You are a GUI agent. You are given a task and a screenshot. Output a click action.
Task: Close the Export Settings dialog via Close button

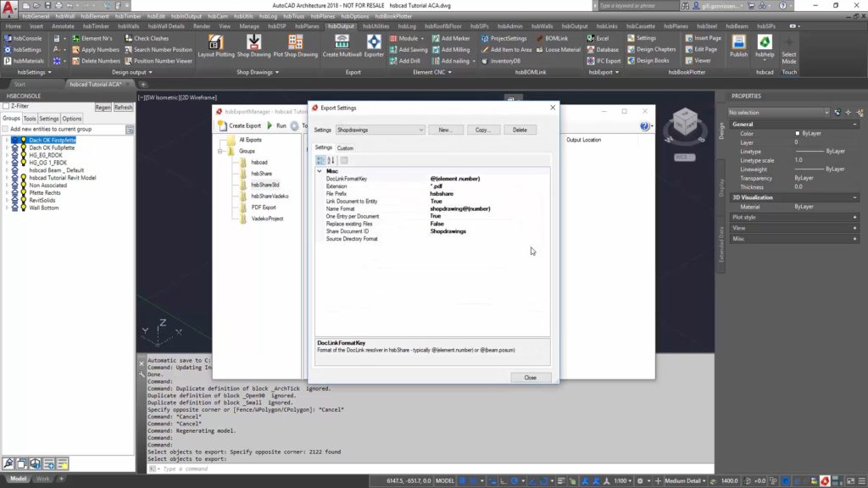[x=531, y=377]
